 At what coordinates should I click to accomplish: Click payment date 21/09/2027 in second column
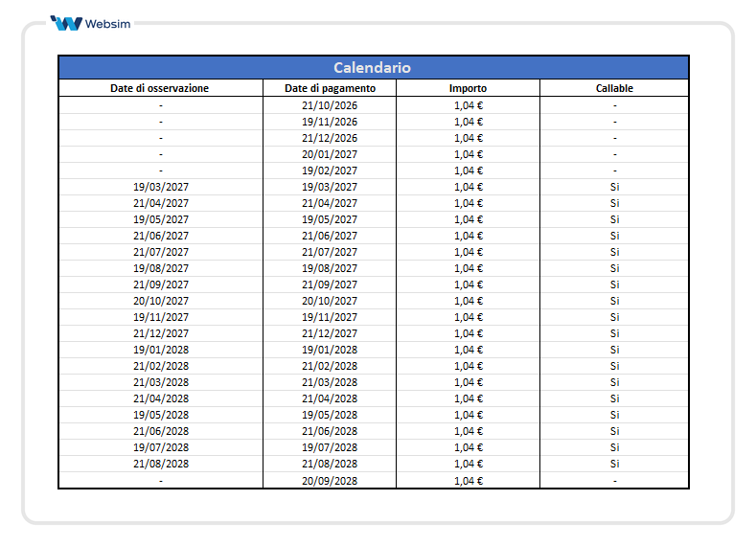pyautogui.click(x=330, y=284)
